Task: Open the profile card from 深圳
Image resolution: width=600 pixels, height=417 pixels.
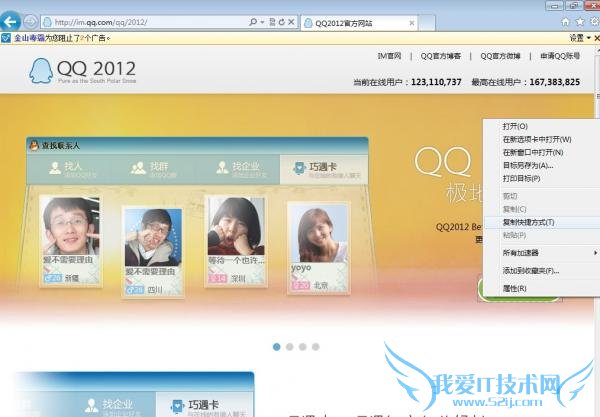Action: [x=236, y=241]
